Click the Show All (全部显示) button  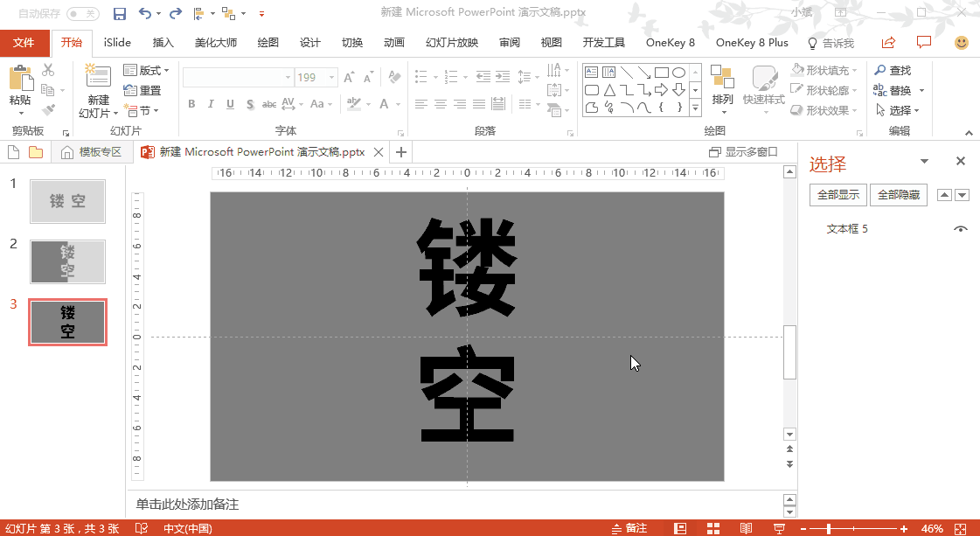(838, 195)
